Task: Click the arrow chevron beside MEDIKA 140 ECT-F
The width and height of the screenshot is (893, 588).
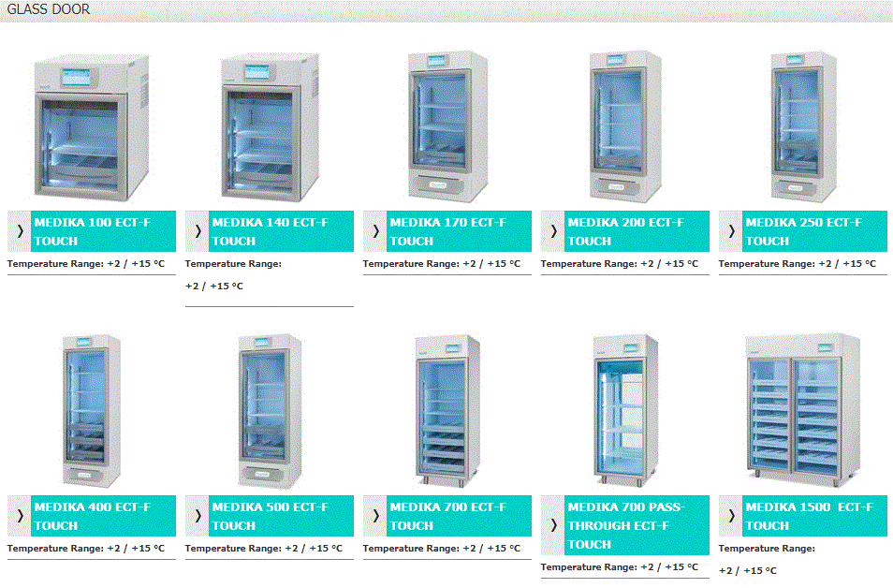Action: pos(198,231)
